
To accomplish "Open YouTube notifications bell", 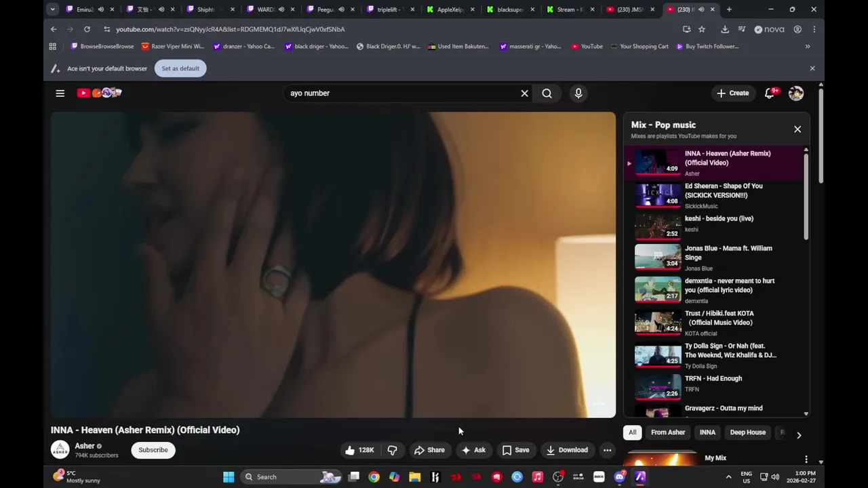I will 770,93.
